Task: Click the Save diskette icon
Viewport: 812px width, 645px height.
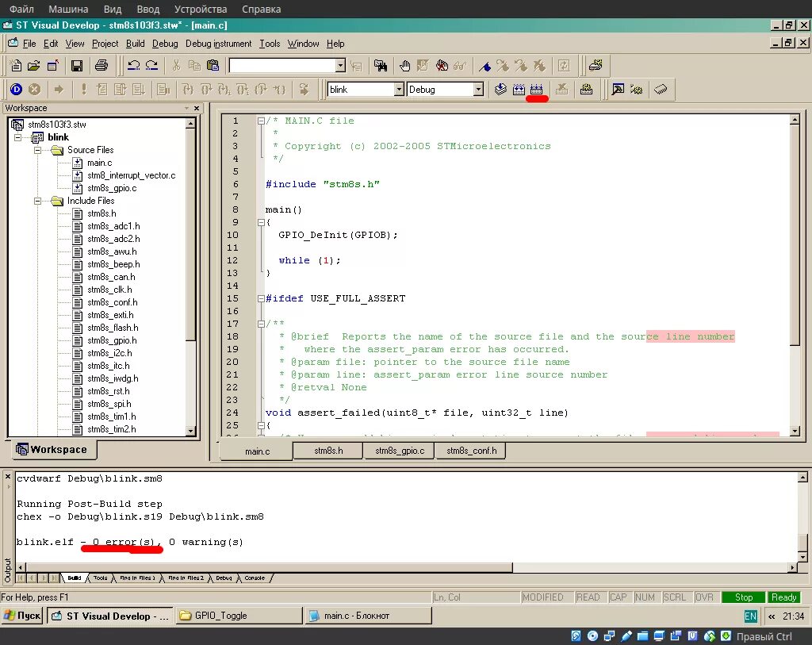Action: click(77, 65)
